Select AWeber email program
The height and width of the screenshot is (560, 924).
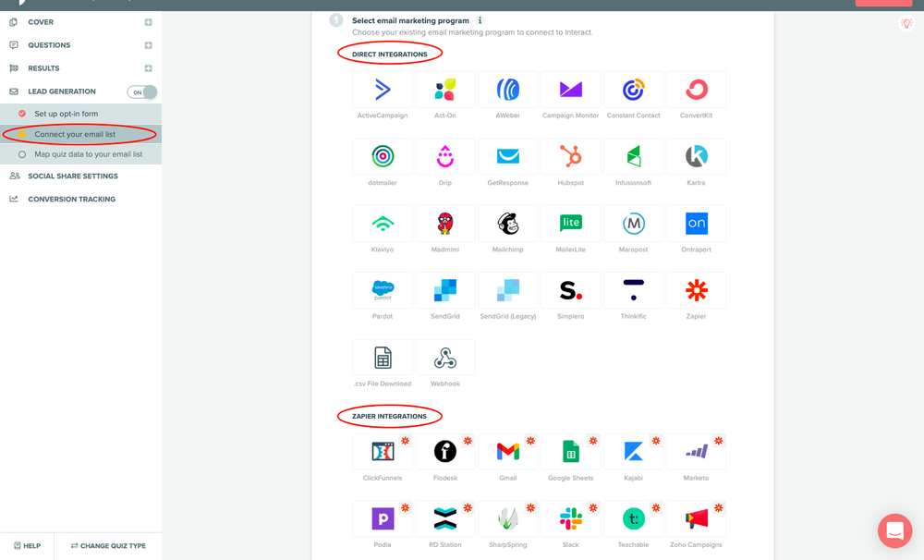(508, 90)
